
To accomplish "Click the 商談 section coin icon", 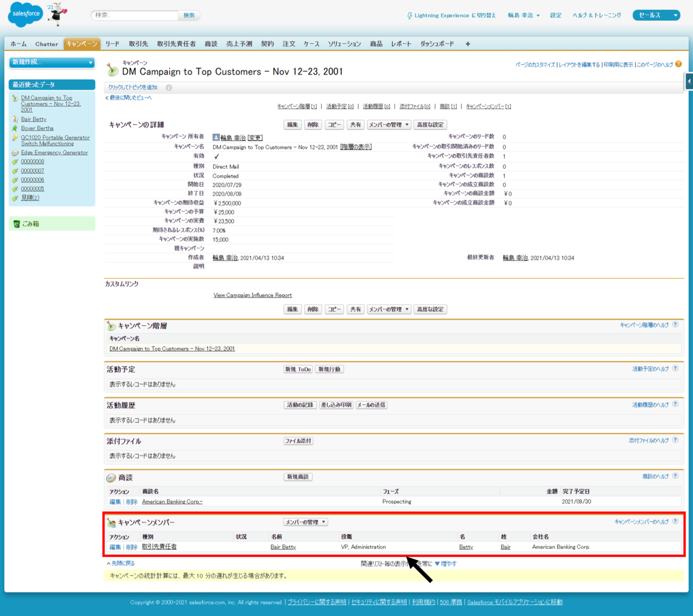I will point(111,478).
